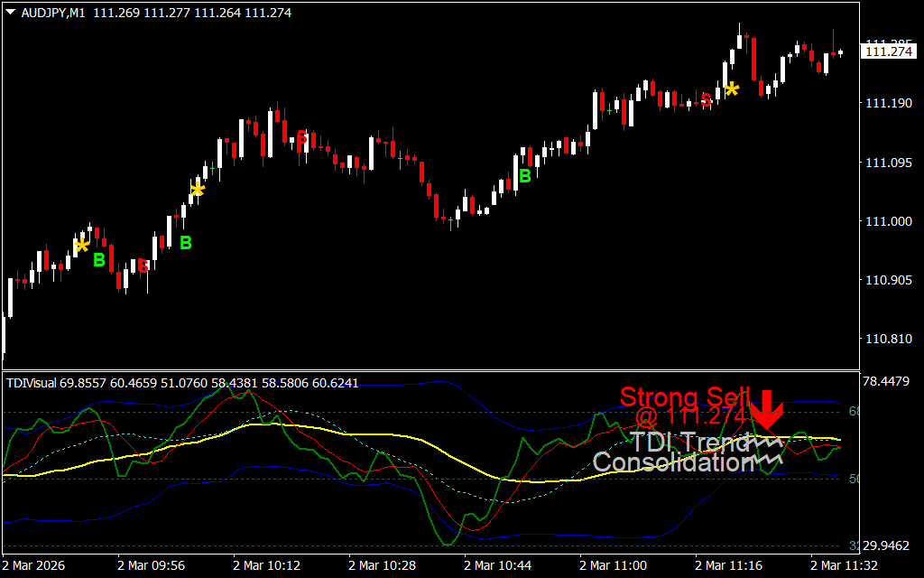Click the 78.4479 indicator scale value
This screenshot has height=578, width=924.
pos(888,381)
